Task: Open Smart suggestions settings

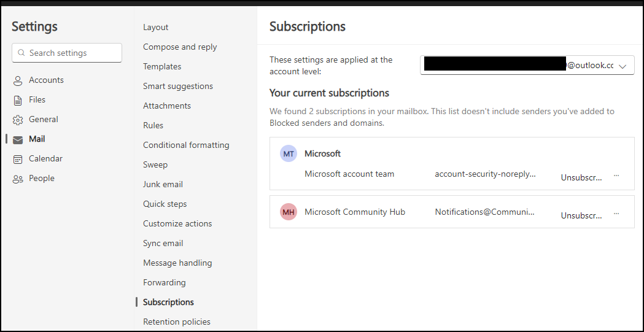Action: (x=178, y=86)
